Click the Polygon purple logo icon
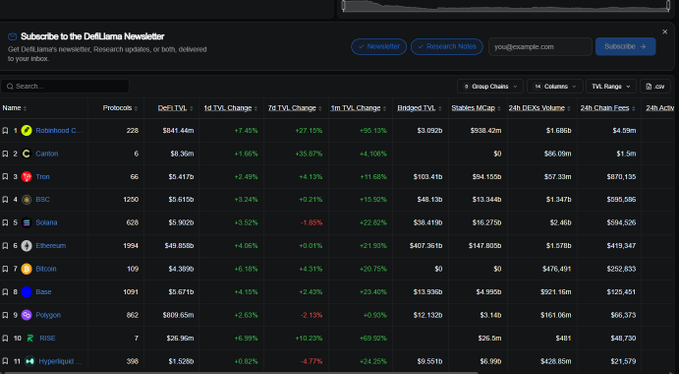The height and width of the screenshot is (374, 679). [x=26, y=315]
